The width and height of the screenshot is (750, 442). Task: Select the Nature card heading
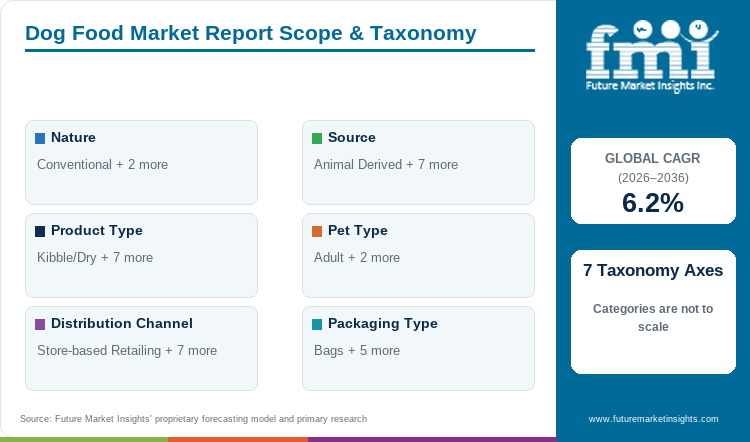[x=73, y=137]
